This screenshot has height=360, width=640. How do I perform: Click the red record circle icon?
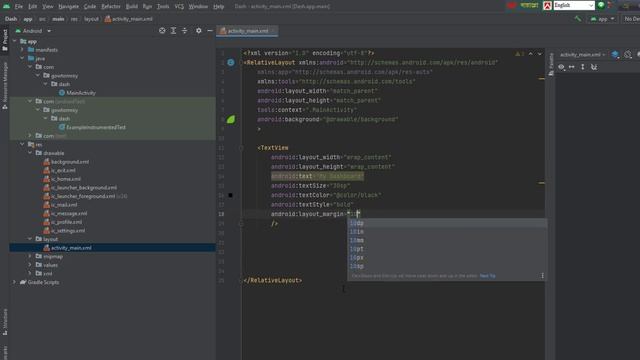pos(511,5)
